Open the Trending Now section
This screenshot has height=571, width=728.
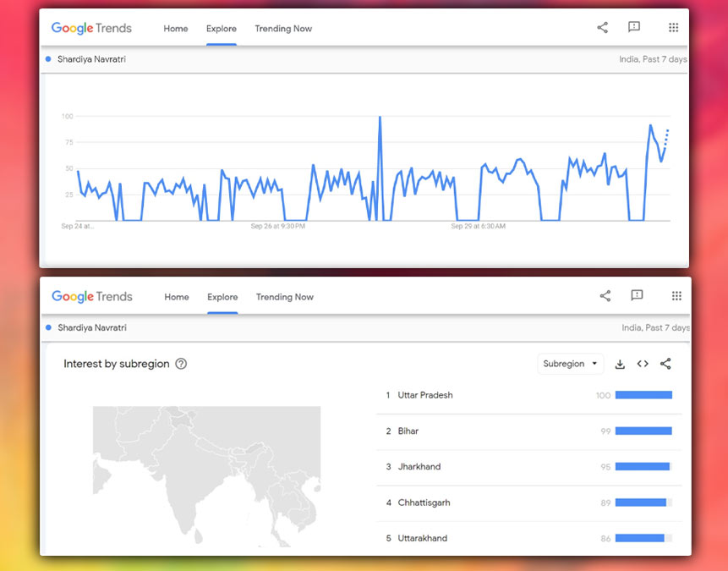tap(283, 28)
